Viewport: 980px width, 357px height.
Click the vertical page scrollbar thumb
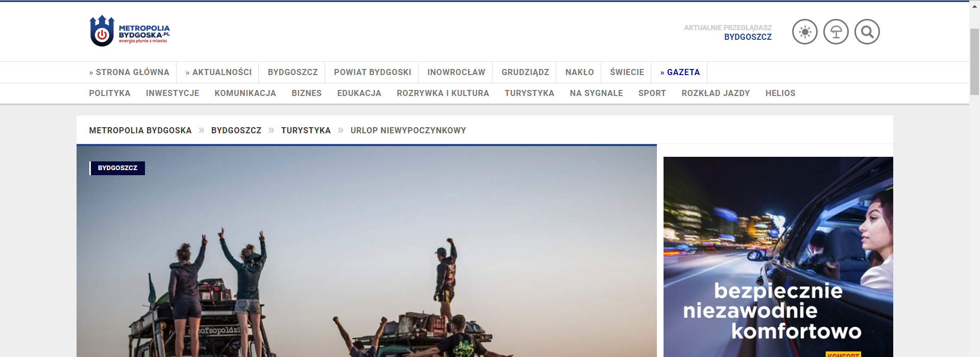(974, 61)
